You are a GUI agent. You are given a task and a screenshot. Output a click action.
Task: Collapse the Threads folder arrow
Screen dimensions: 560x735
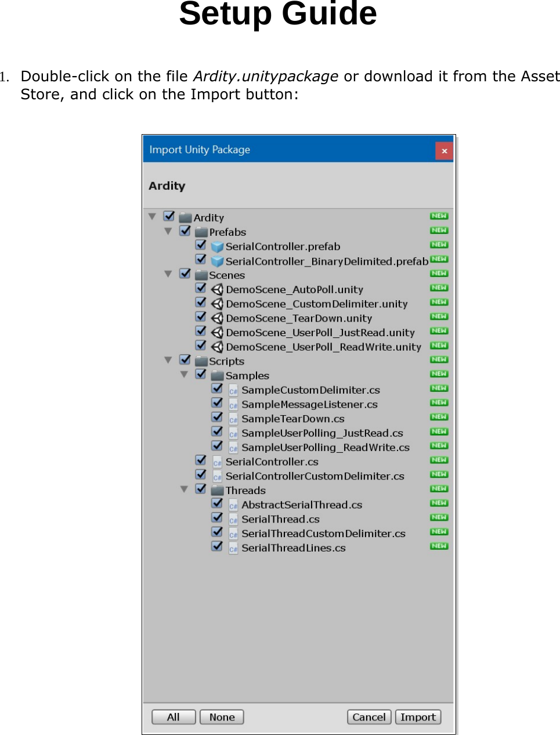(x=184, y=489)
